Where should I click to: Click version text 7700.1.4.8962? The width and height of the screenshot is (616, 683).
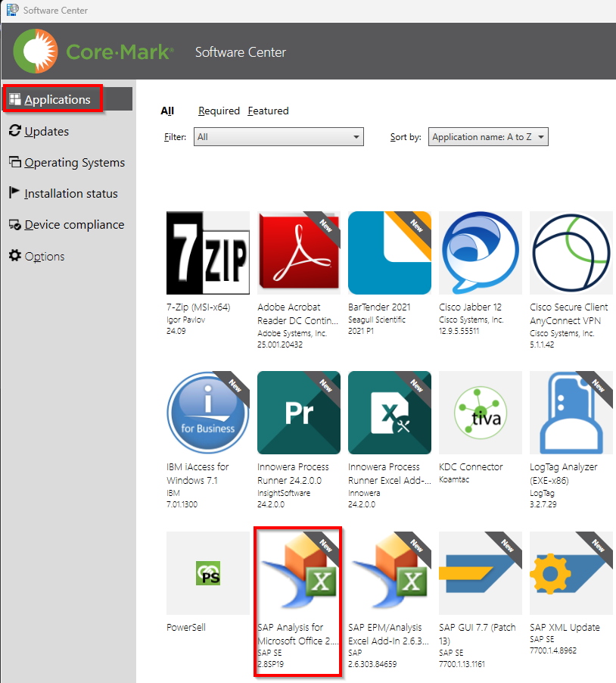click(x=553, y=650)
